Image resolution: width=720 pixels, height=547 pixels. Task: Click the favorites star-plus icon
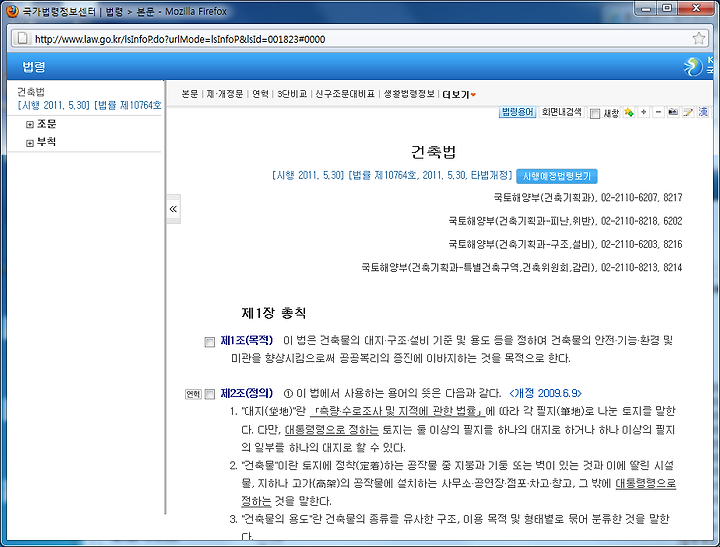tap(629, 112)
